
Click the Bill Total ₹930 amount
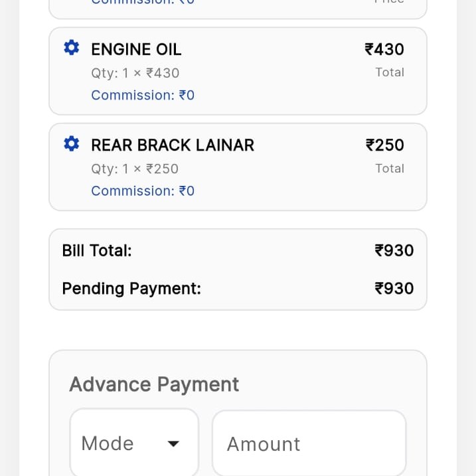pyautogui.click(x=394, y=250)
